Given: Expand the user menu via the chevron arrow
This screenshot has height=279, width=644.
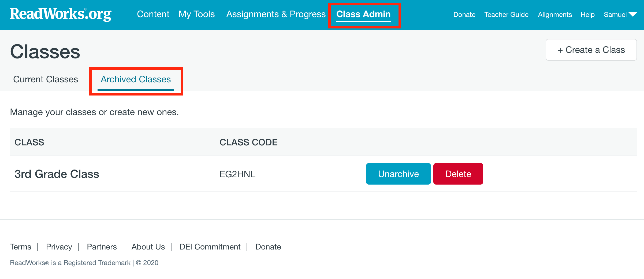Looking at the screenshot, I should [633, 14].
